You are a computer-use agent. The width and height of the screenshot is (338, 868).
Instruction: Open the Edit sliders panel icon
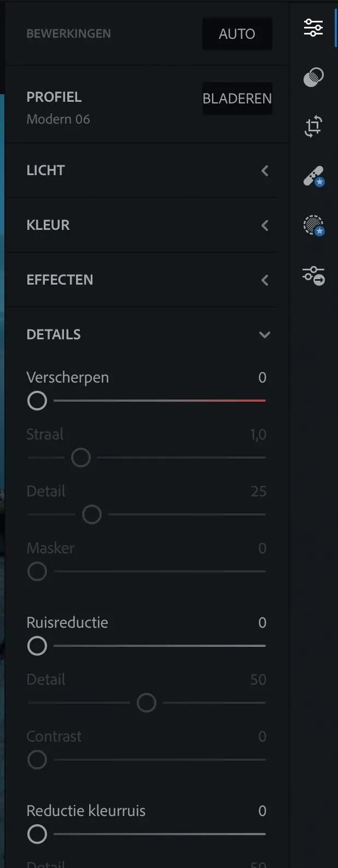coord(313,27)
